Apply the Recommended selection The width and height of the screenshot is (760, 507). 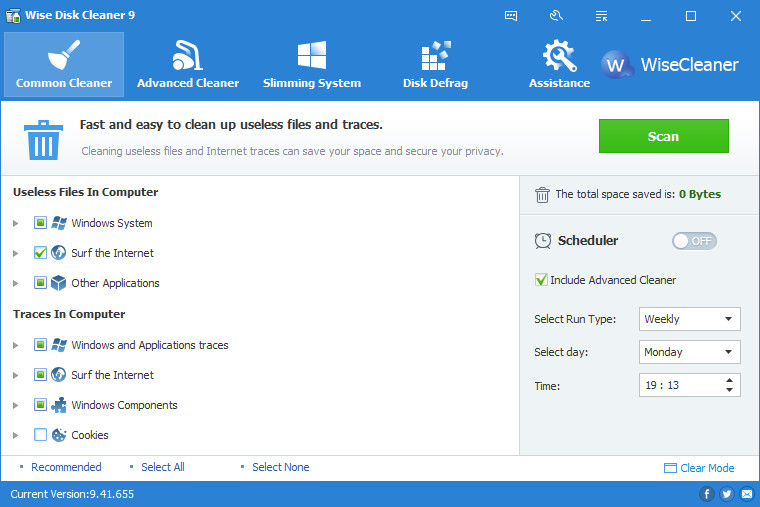coord(66,467)
